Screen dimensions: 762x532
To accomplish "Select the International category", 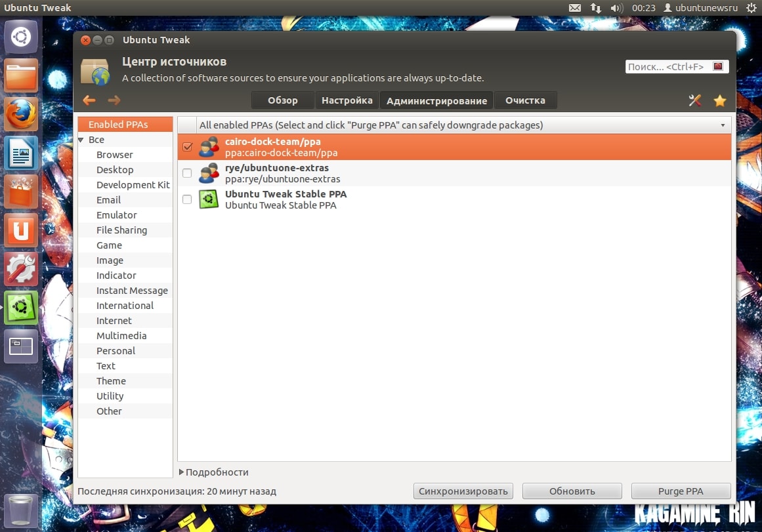I will [x=125, y=306].
